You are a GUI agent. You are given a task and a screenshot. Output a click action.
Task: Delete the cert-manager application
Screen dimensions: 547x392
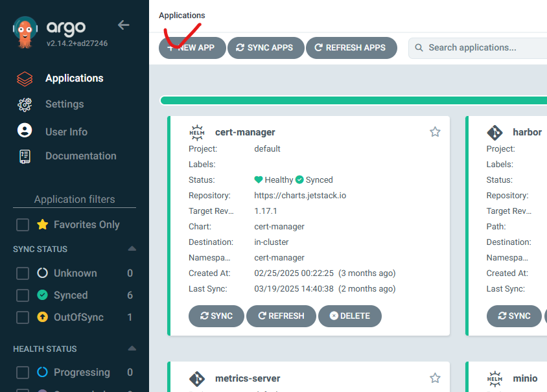pyautogui.click(x=350, y=316)
